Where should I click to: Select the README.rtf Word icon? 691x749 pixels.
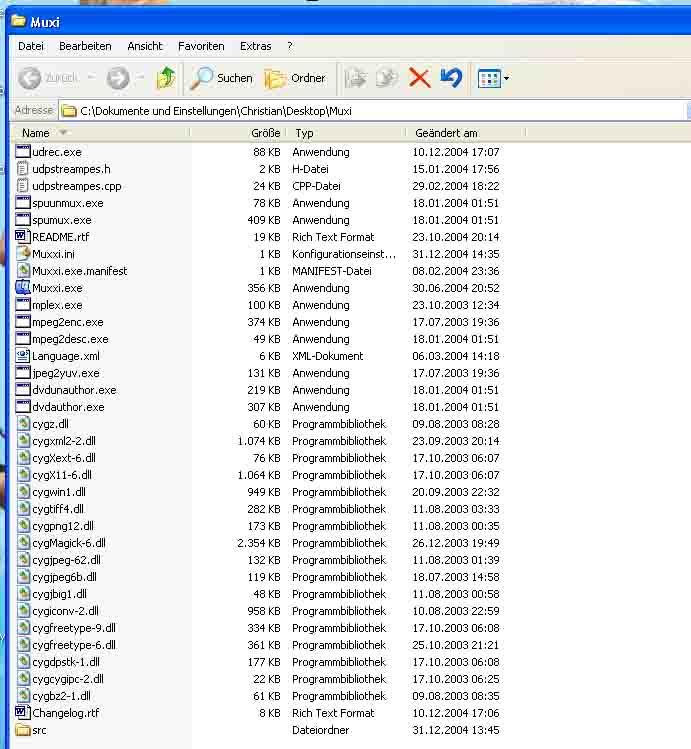pyautogui.click(x=23, y=237)
